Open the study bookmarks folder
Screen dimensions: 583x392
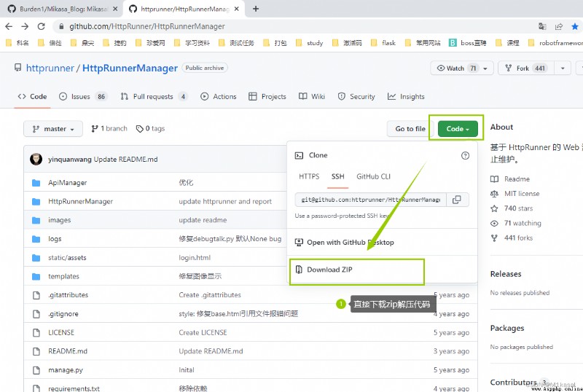(x=310, y=43)
